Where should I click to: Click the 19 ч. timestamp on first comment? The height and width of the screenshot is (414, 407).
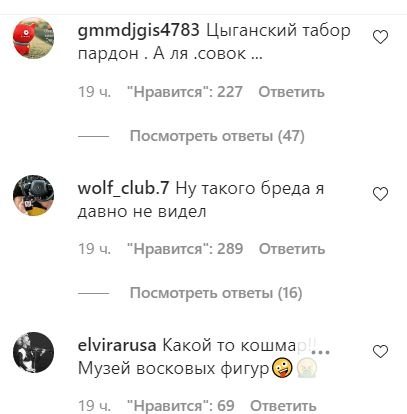click(x=94, y=92)
